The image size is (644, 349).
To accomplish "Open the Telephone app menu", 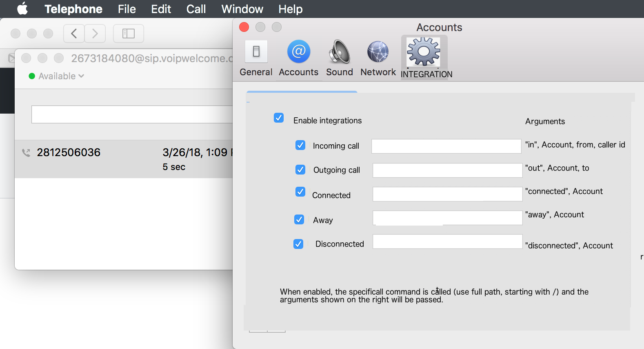I will (73, 9).
